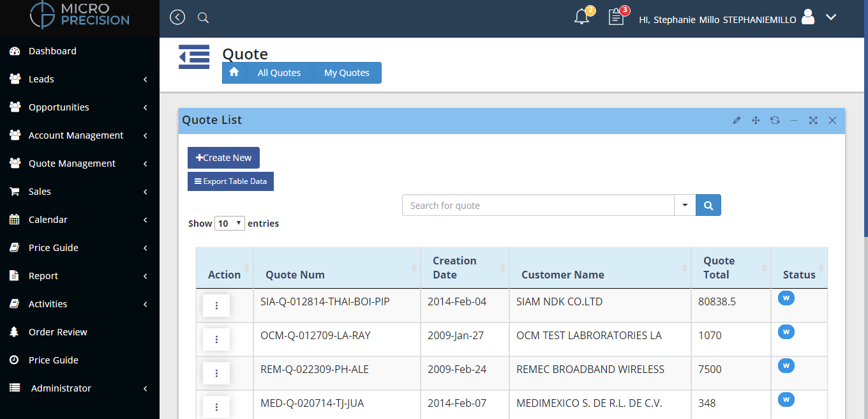
Task: Open the notifications bell icon
Action: [581, 19]
